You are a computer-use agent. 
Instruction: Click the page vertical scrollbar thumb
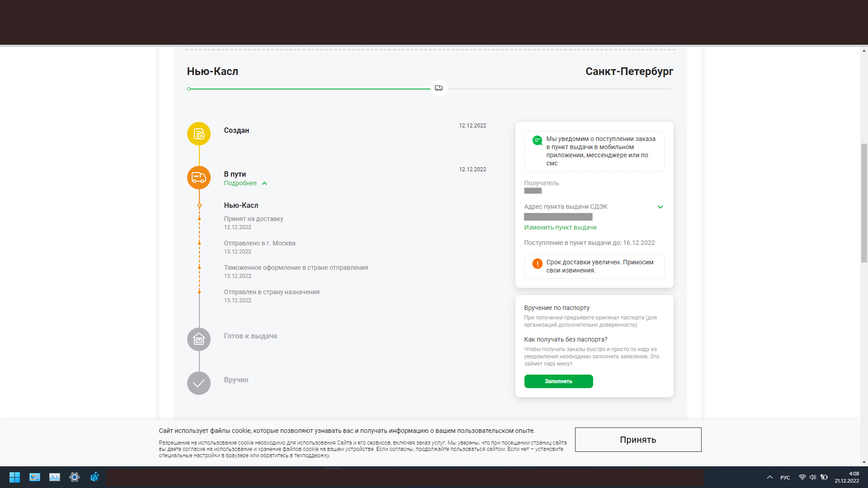864,203
